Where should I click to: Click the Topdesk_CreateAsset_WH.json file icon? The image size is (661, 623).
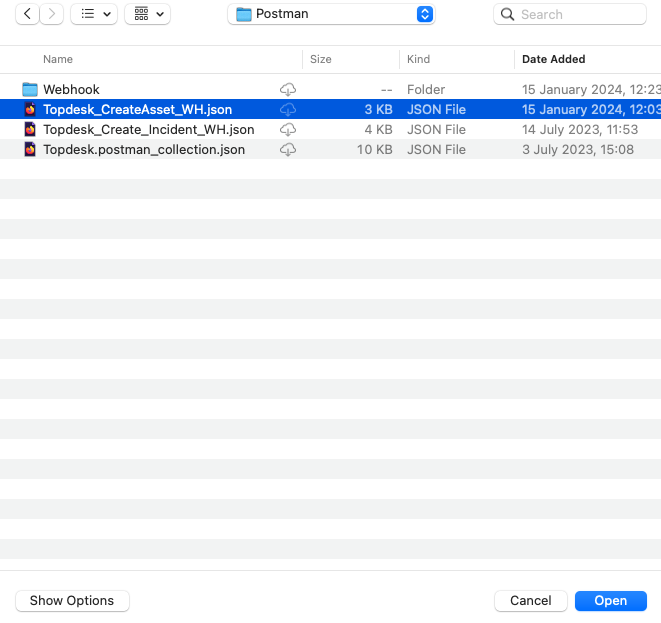[x=30, y=109]
